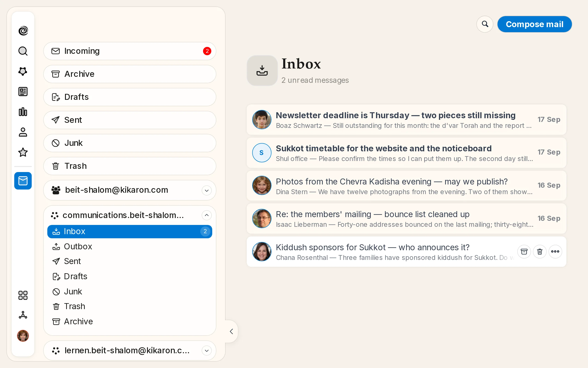Screen dimensions: 588x368
Task: Open Newsletter deadline is Thursday email
Action: (406, 120)
